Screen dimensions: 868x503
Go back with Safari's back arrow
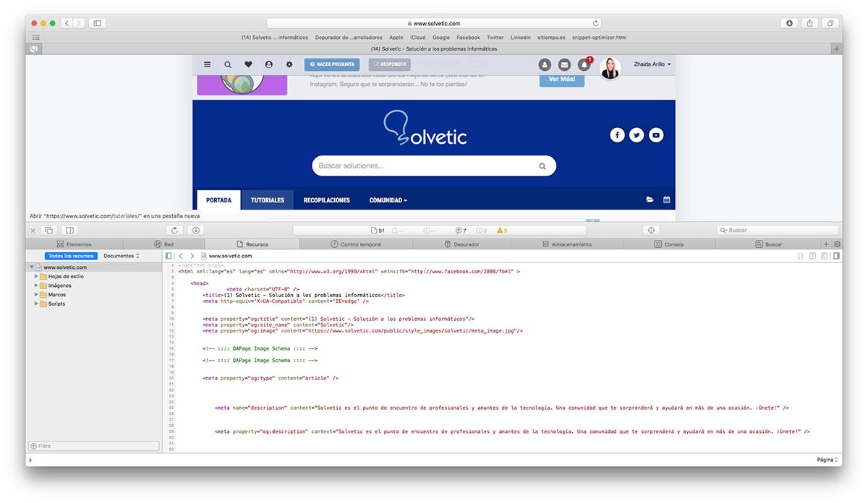coord(67,23)
